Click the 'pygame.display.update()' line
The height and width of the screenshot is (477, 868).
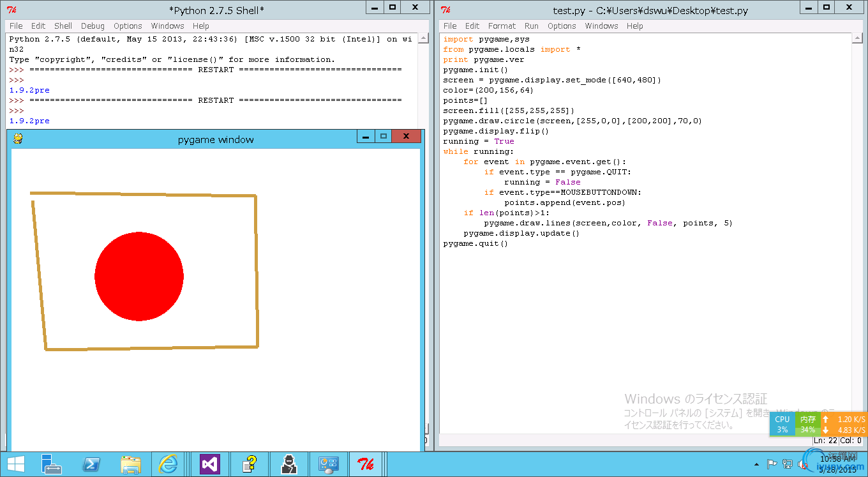point(521,233)
